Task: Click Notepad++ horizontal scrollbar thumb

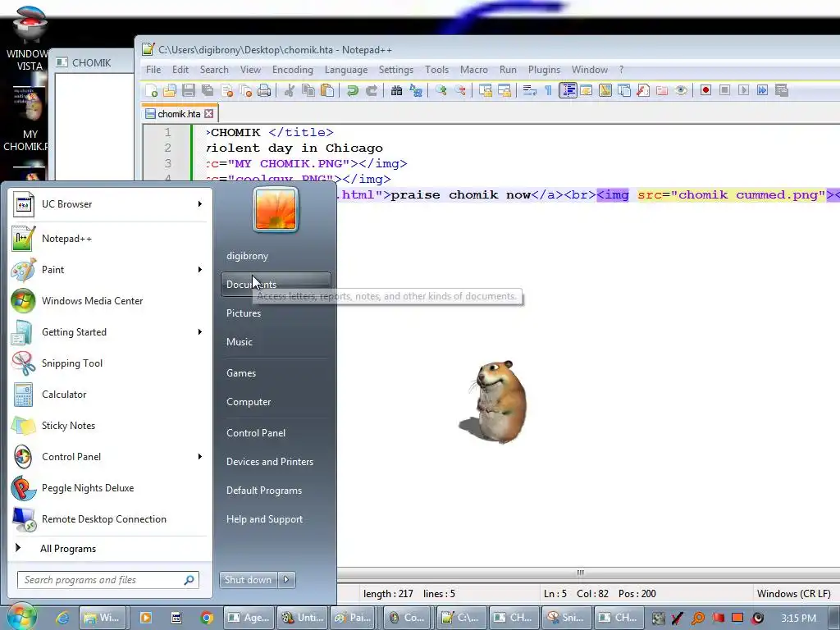Action: click(580, 573)
